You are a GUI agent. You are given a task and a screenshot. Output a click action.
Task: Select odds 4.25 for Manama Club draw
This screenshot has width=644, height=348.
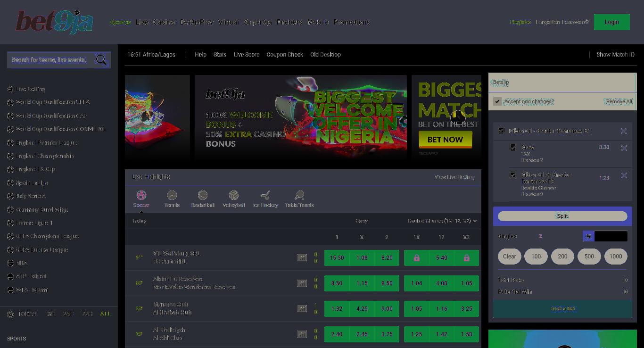click(x=362, y=309)
